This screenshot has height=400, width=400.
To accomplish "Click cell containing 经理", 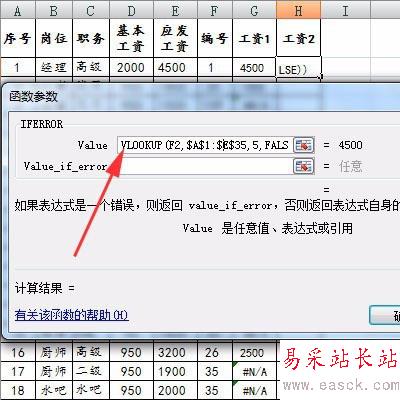I will [54, 68].
